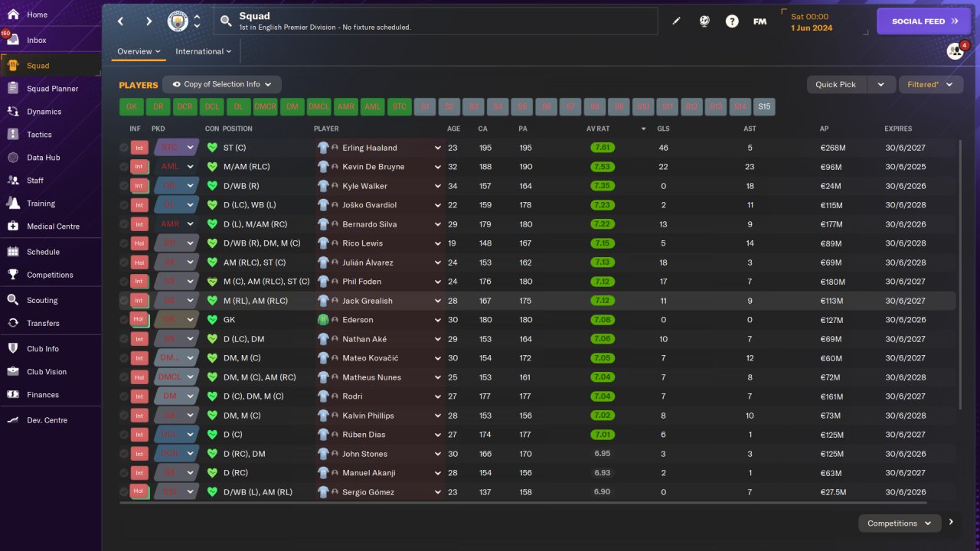Open the arrow dropdown beside Quick Pick
This screenshot has height=551, width=980.
pyautogui.click(x=881, y=84)
